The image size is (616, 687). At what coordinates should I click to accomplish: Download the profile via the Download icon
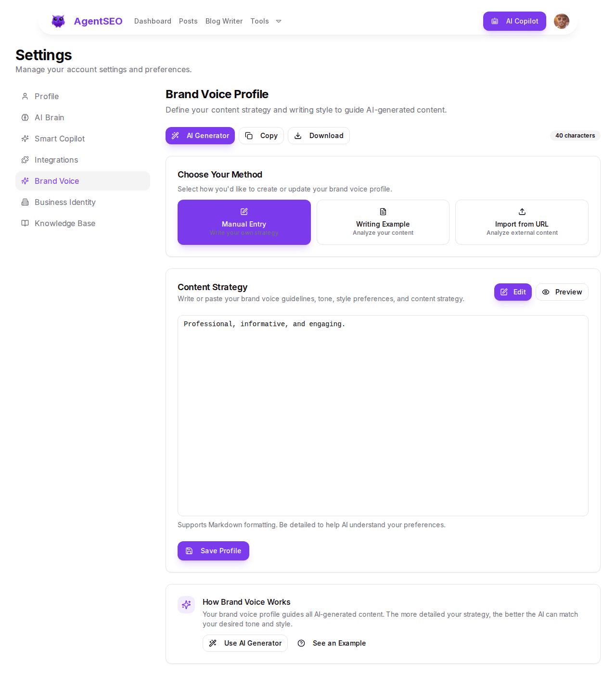[299, 136]
